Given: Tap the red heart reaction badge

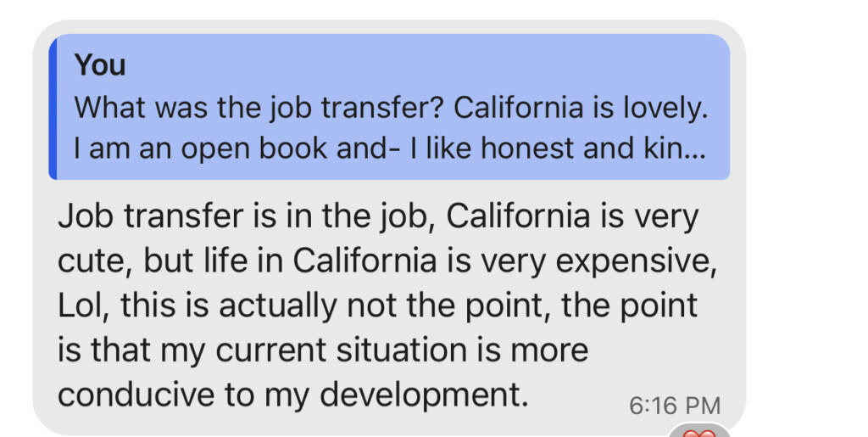Looking at the screenshot, I should [x=699, y=431].
